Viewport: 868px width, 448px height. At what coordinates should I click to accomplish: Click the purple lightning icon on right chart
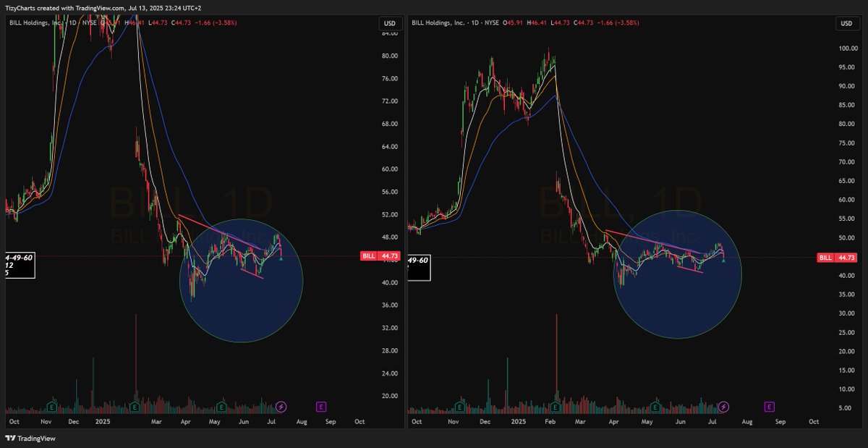point(725,407)
